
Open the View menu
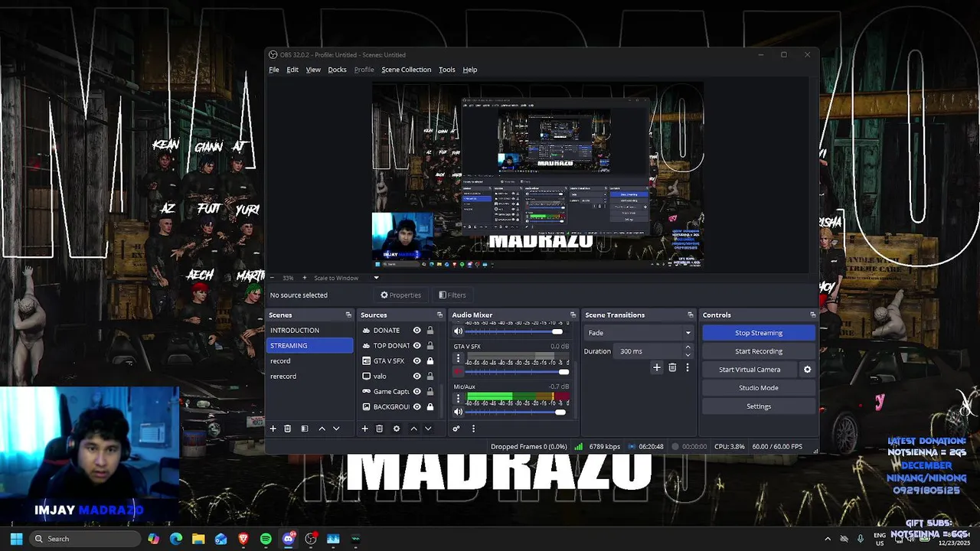point(313,70)
